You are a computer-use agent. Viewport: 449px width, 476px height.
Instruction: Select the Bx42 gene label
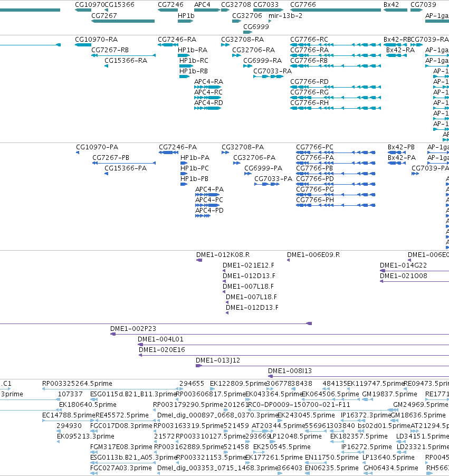(391, 5)
